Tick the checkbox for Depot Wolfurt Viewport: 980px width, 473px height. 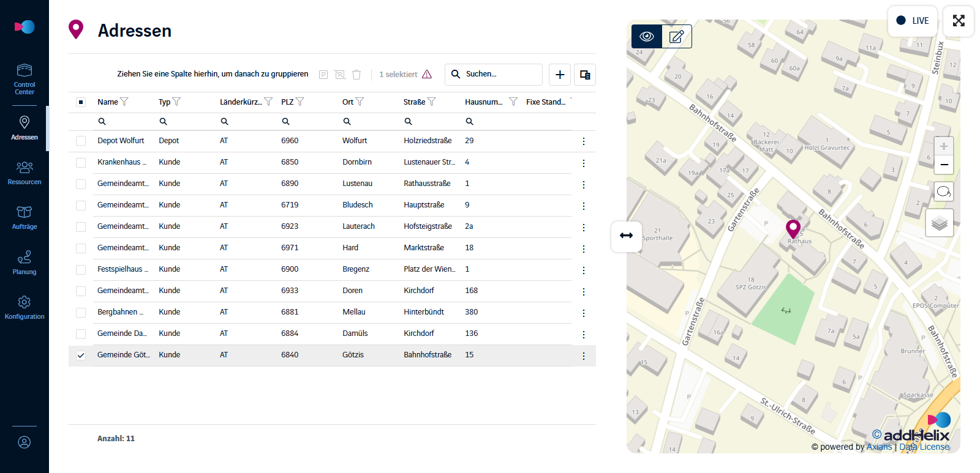click(81, 141)
